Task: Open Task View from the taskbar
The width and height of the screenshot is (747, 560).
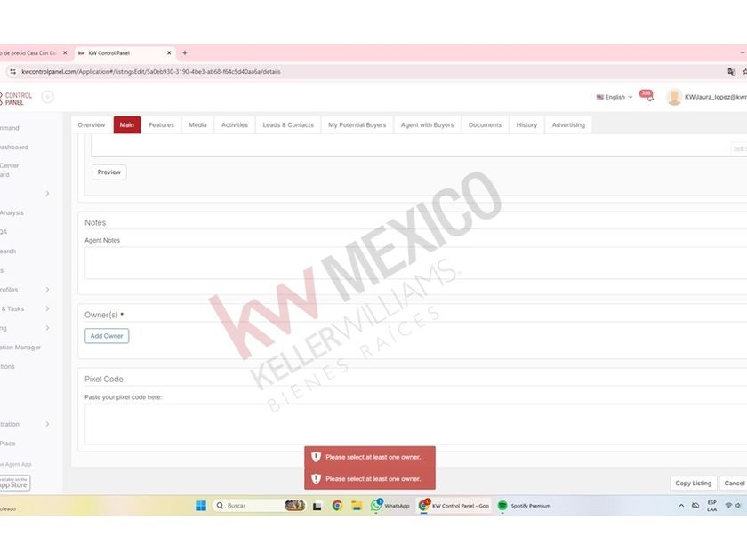Action: click(317, 506)
